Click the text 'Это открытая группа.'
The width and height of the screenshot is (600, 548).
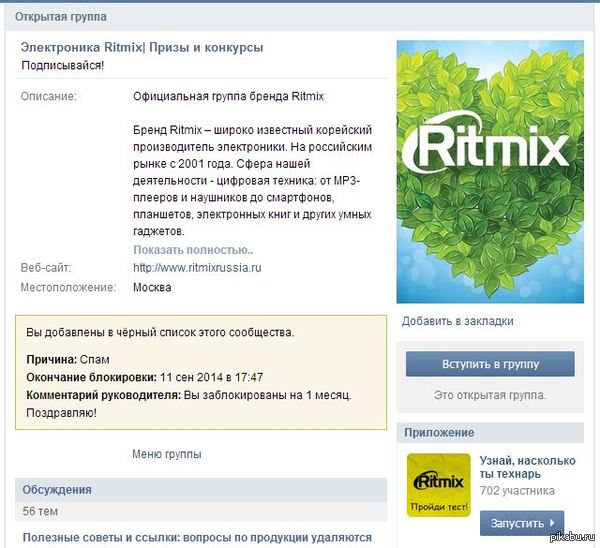(x=490, y=395)
